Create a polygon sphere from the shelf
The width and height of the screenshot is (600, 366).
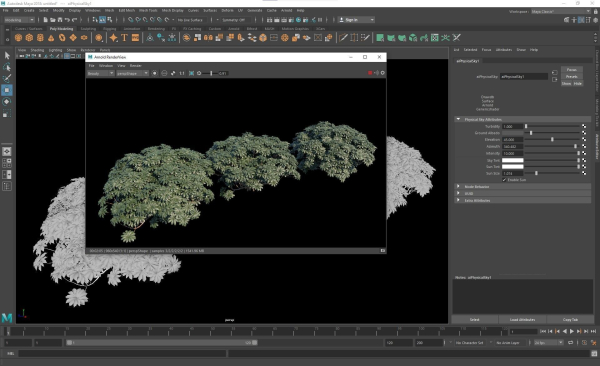18,38
